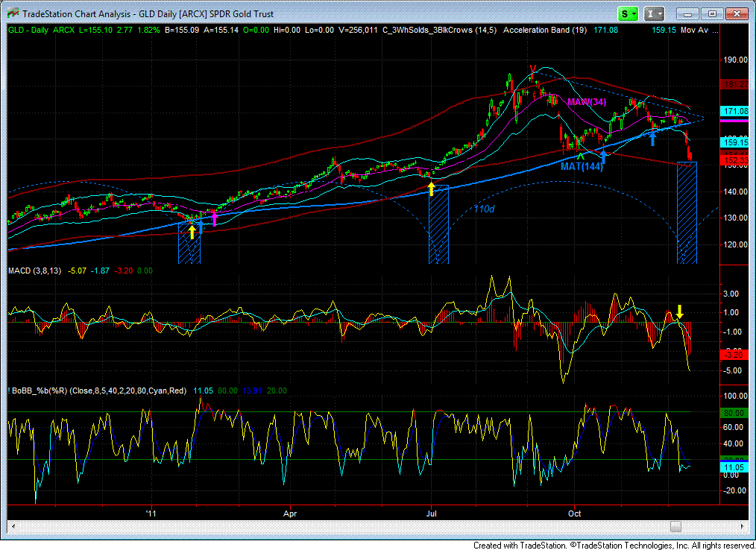Click the "110d" cycle label
Viewport: 756px width, 550px height.
point(484,209)
